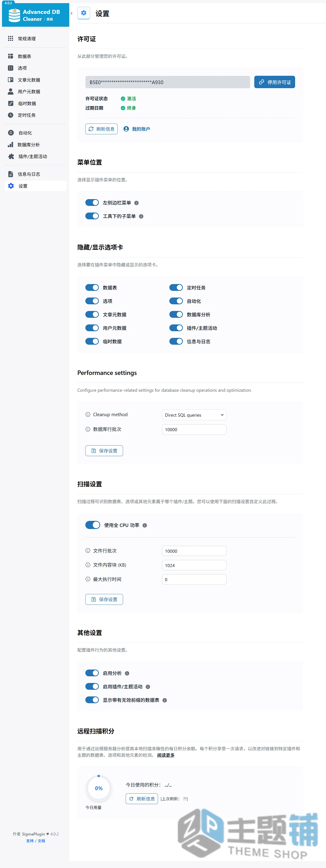326x868 pixels.
Task: Toggle 插件/主题活动 tab visibility switch
Action: (176, 328)
